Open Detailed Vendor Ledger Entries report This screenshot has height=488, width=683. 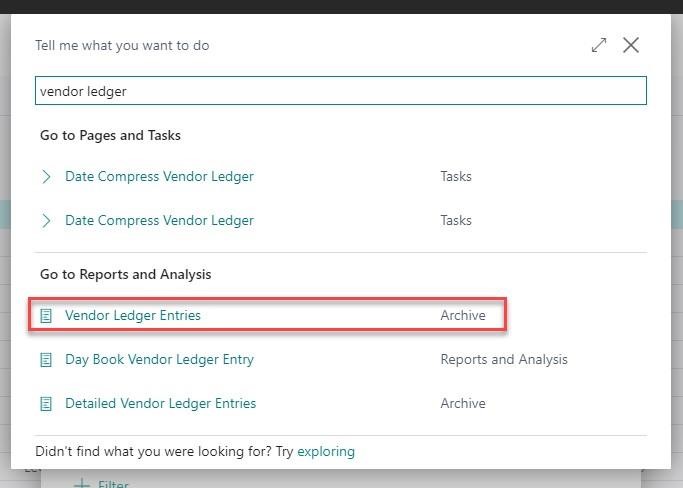point(160,404)
